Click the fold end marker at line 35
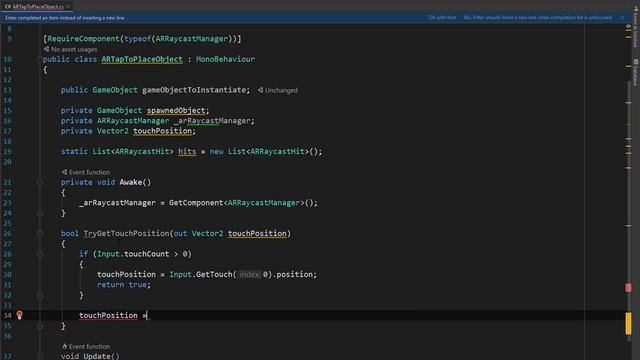 pos(40,326)
